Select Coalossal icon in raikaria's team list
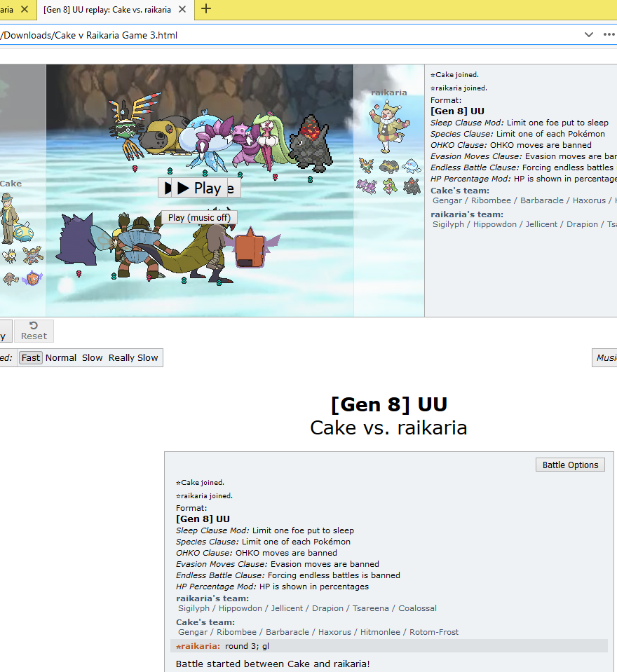Image resolution: width=617 pixels, height=672 pixels. (412, 186)
